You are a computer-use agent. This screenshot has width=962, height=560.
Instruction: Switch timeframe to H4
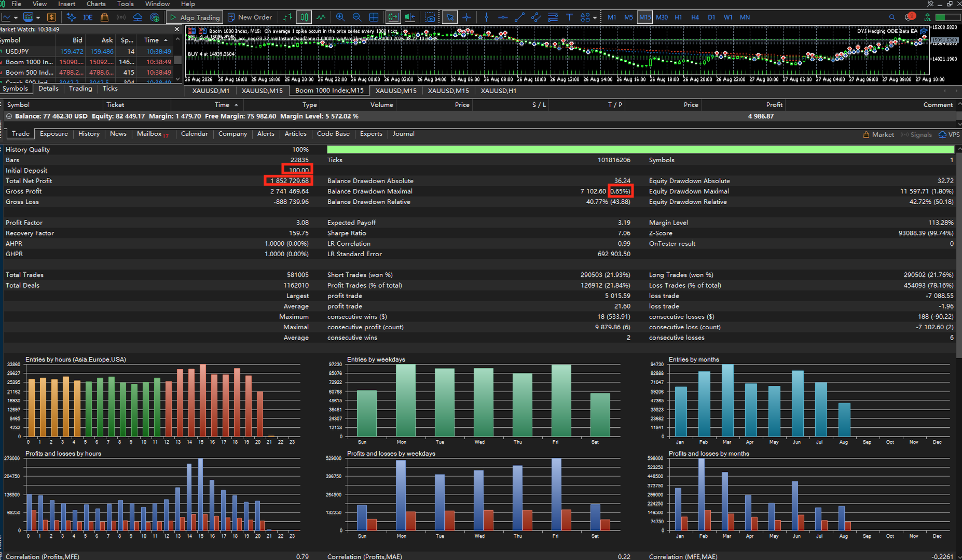coord(695,17)
